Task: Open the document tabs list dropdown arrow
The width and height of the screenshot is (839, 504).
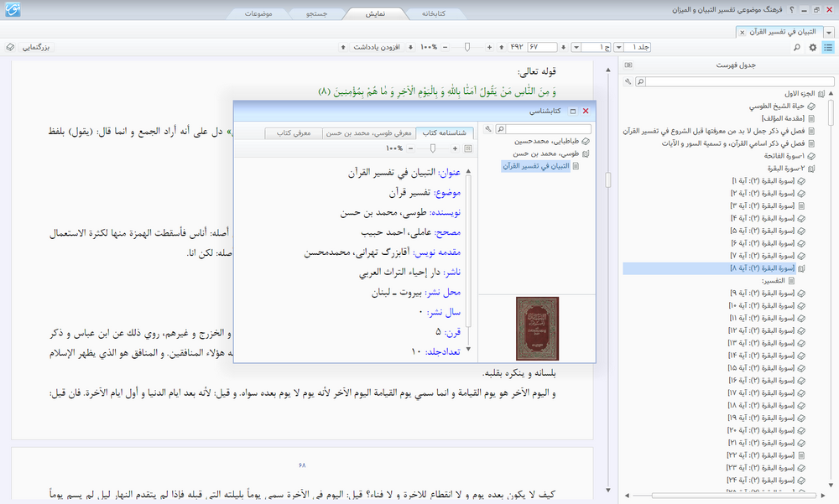Action: 829,32
